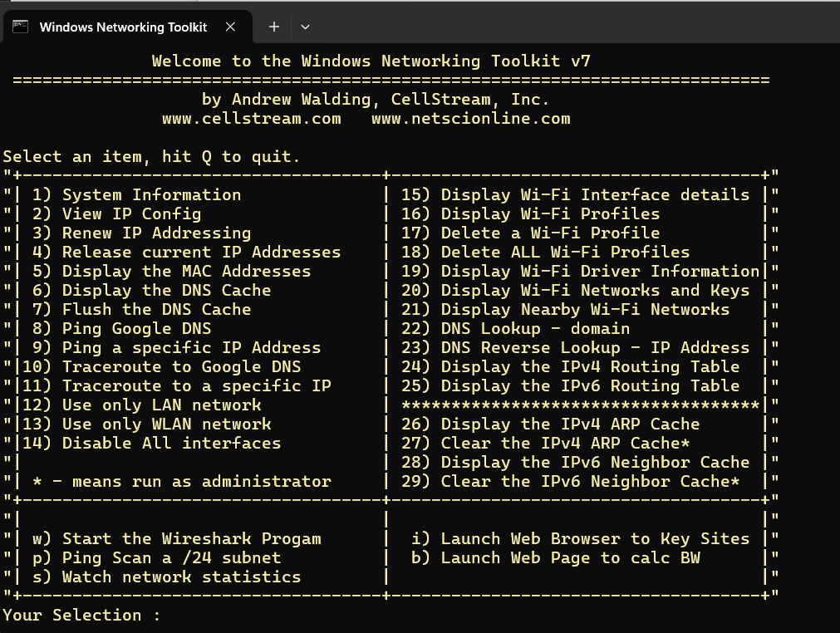Click menu option 1 System Information
The width and height of the screenshot is (840, 633).
[136, 195]
